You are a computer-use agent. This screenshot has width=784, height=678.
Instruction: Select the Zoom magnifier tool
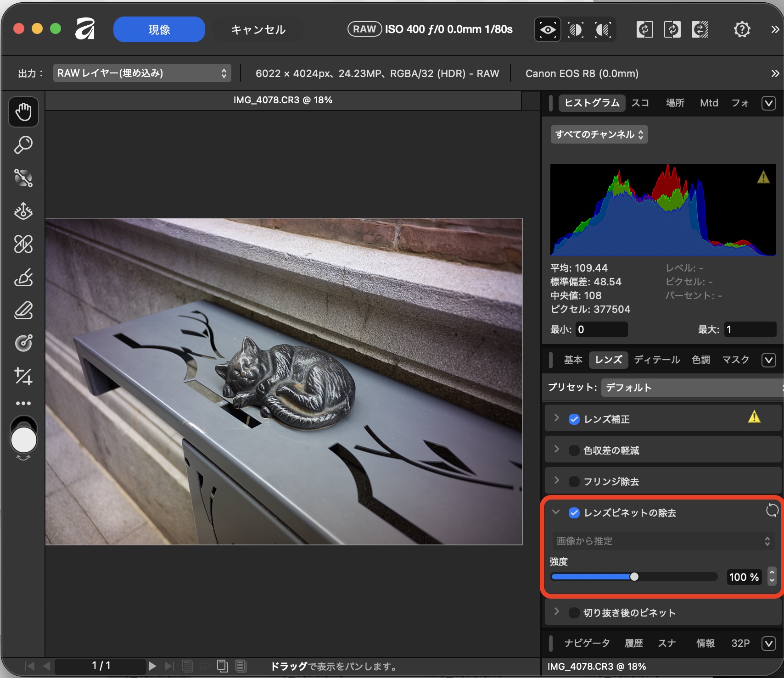tap(23, 145)
